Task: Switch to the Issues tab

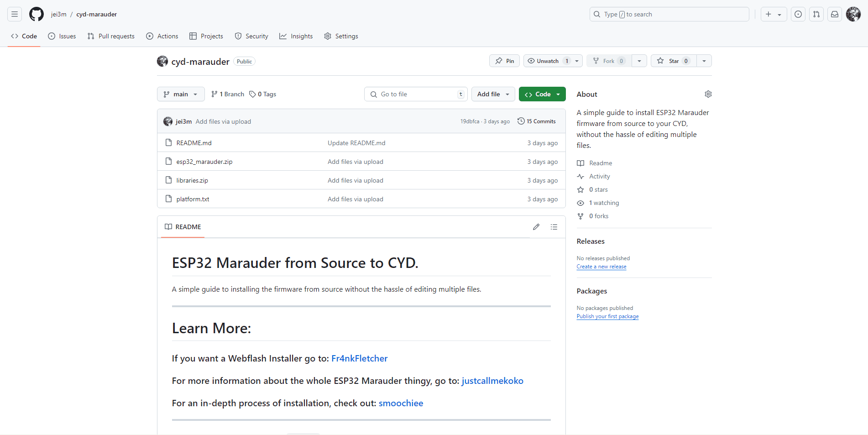Action: click(x=62, y=36)
